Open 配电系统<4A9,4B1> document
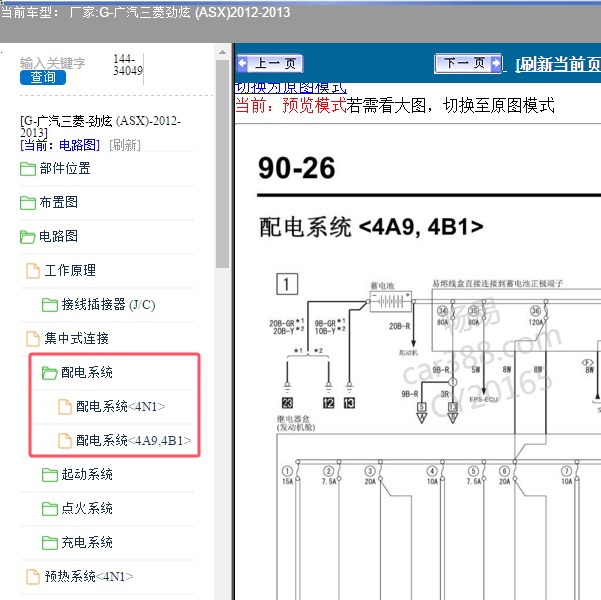Image resolution: width=601 pixels, height=600 pixels. point(133,440)
